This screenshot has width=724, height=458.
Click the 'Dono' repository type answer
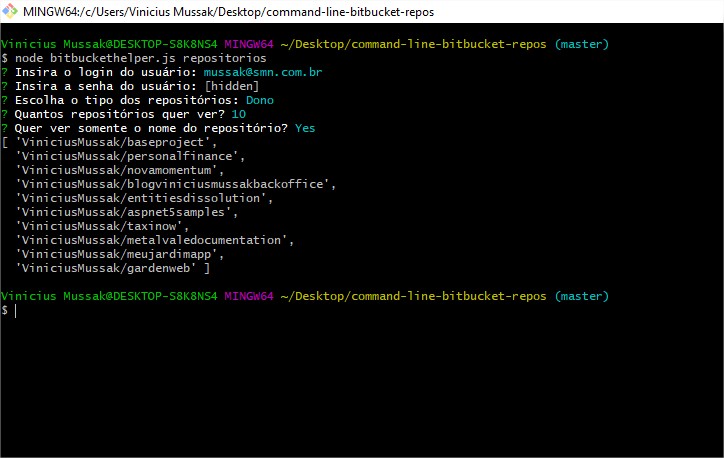coord(260,101)
